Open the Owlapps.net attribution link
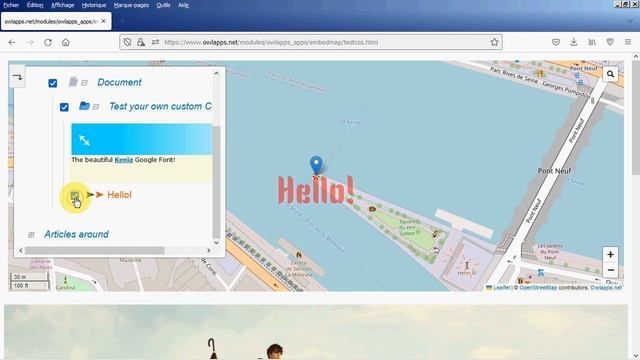Viewport: 640px width, 360px height. [x=606, y=288]
